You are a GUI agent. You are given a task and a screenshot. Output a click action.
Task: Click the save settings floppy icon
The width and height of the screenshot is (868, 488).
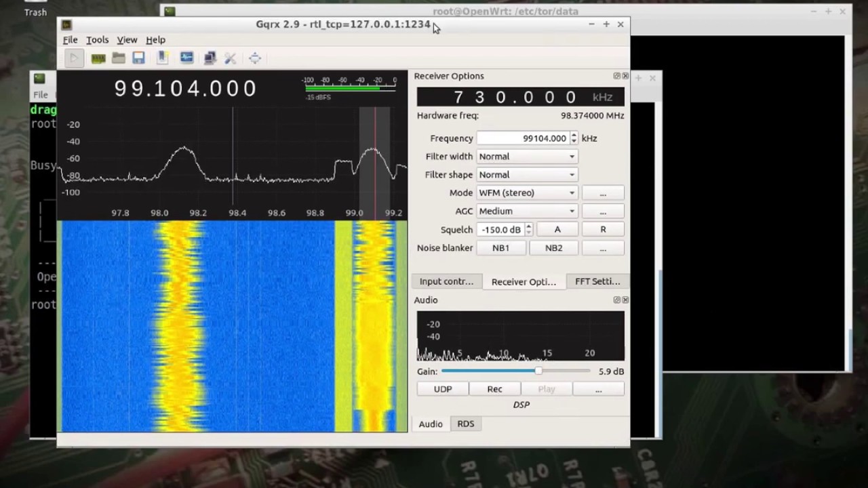(138, 58)
